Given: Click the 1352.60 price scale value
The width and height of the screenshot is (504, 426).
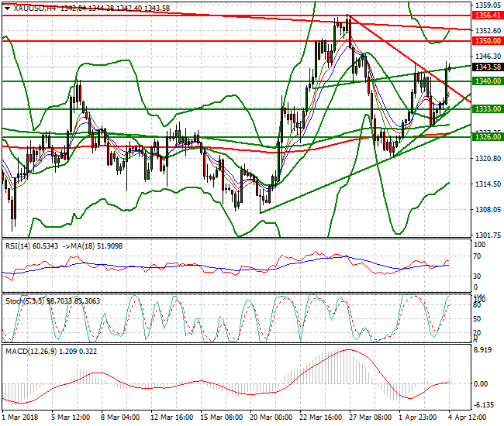Looking at the screenshot, I should pyautogui.click(x=488, y=30).
